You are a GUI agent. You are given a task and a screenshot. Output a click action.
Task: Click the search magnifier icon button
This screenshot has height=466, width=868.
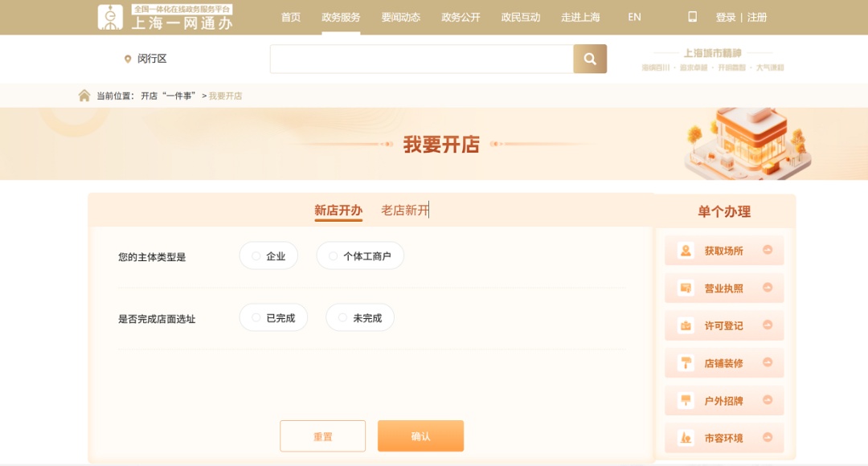[x=590, y=59]
